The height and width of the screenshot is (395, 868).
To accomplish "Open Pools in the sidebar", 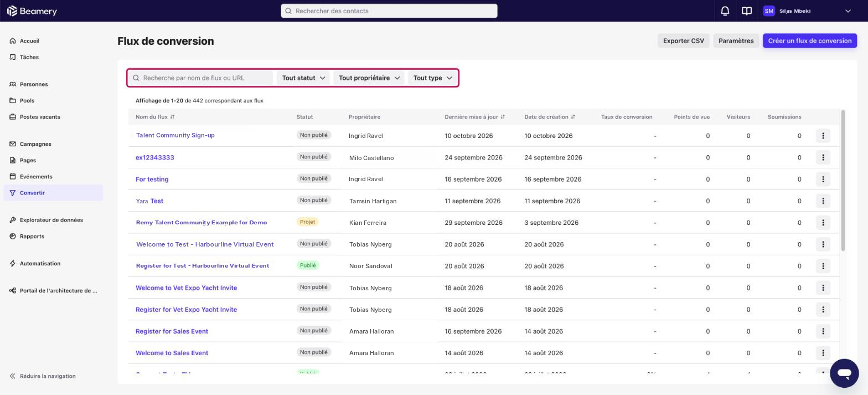I will [53, 101].
